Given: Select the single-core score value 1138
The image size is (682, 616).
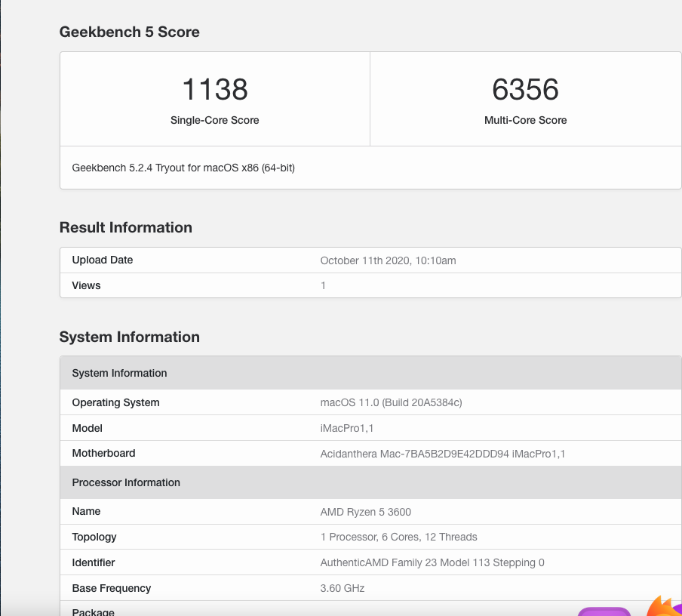Looking at the screenshot, I should [215, 89].
